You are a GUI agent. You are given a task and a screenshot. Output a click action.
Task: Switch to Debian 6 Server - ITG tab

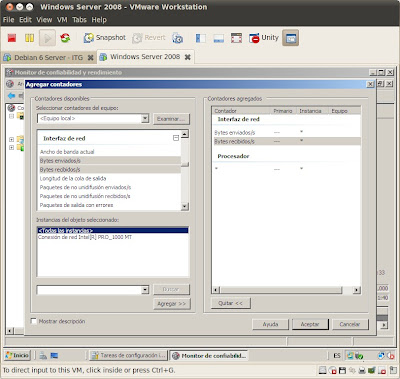(48, 57)
